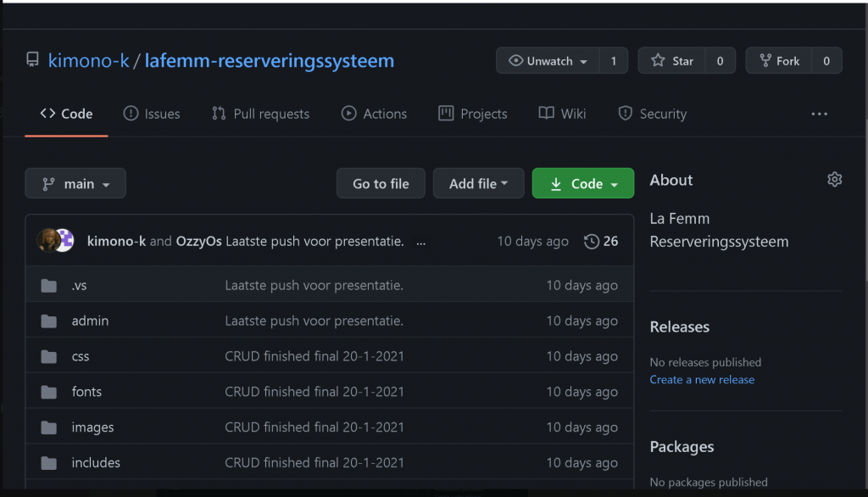Open the Actions tab
The image size is (868, 497).
374,114
